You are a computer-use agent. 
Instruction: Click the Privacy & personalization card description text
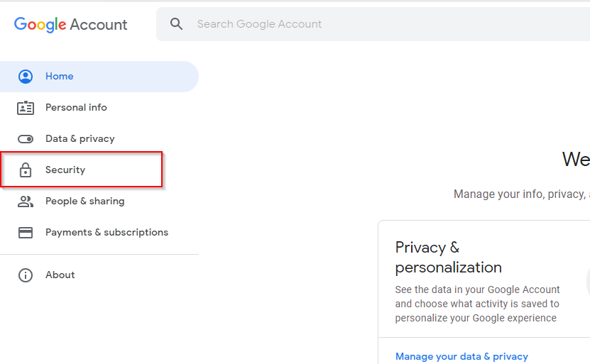[x=478, y=304]
